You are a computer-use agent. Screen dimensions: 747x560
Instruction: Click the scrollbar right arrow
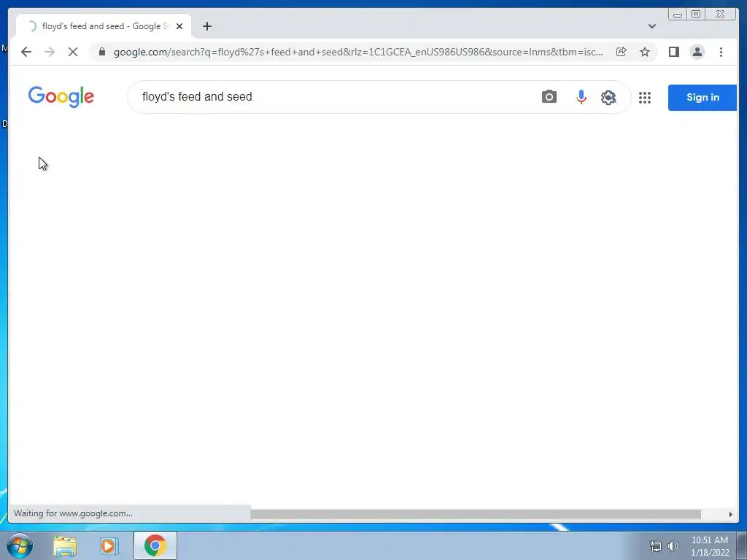click(730, 514)
